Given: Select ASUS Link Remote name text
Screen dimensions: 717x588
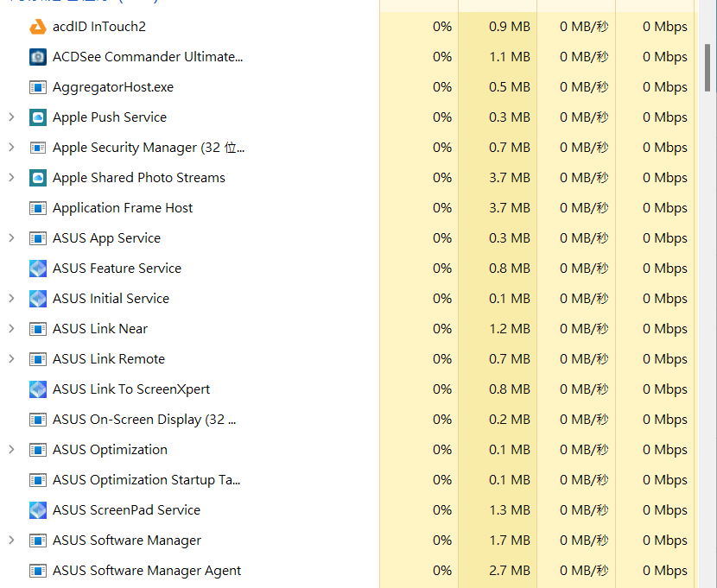Looking at the screenshot, I should tap(108, 359).
